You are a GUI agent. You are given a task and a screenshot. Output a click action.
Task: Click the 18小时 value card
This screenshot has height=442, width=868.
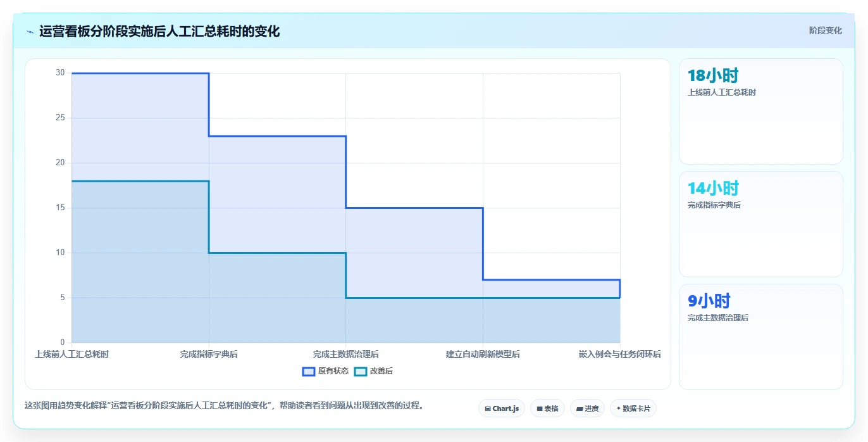(x=761, y=111)
